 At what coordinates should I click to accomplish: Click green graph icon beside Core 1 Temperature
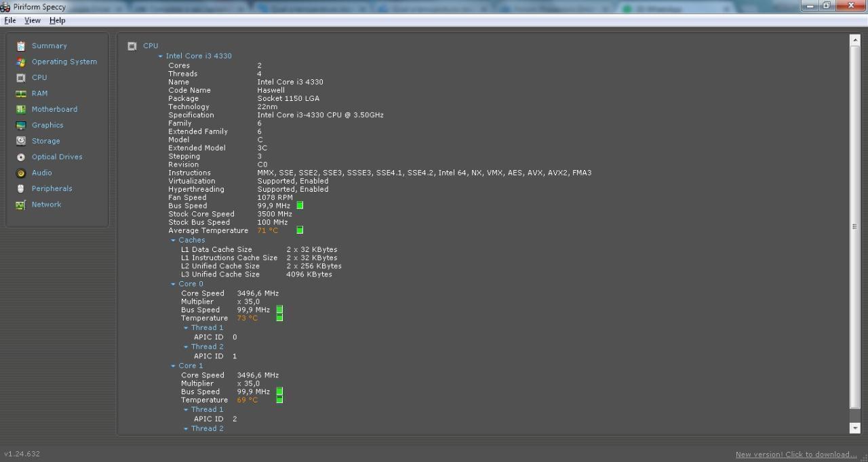[x=279, y=400]
